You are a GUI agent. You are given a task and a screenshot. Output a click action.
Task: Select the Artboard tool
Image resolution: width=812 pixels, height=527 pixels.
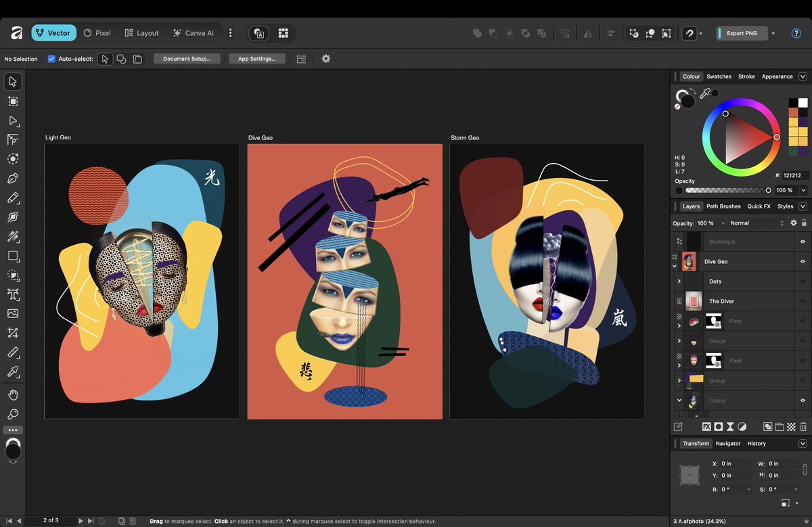13,101
